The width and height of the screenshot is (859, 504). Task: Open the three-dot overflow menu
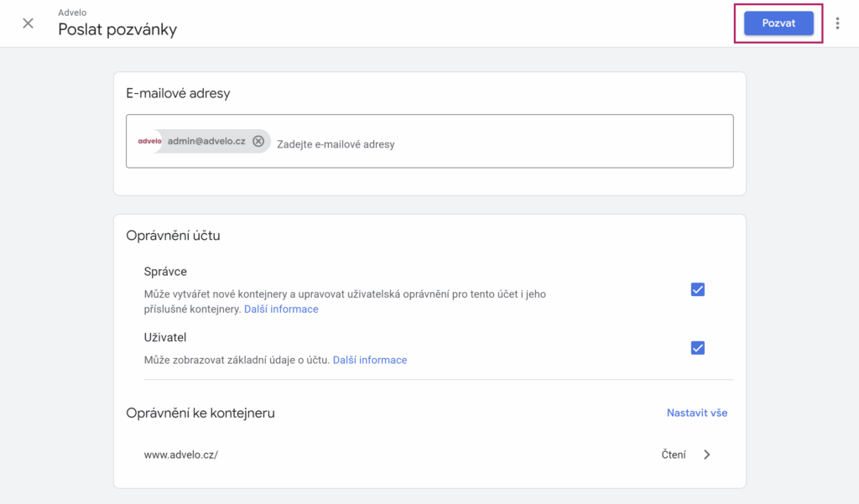click(837, 23)
